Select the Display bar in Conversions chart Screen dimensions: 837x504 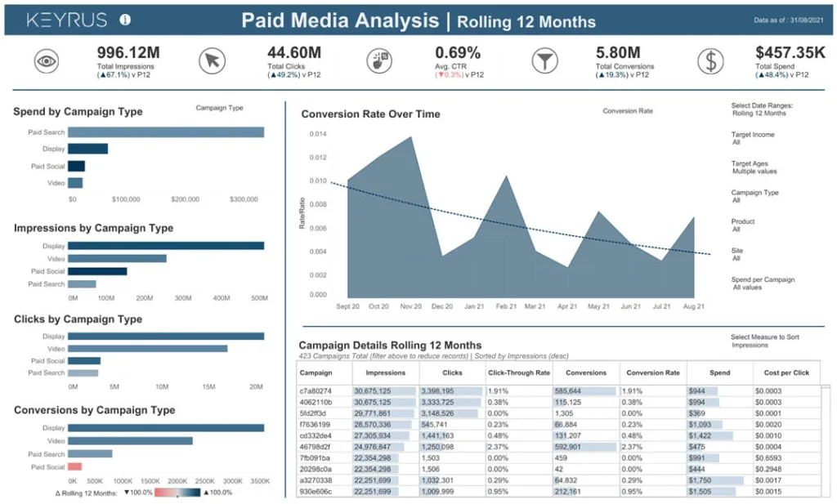tap(166, 428)
